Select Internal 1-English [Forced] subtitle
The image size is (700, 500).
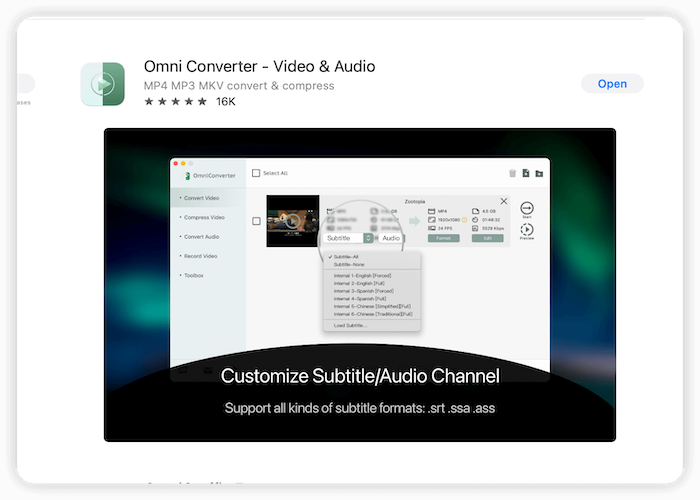click(x=363, y=275)
